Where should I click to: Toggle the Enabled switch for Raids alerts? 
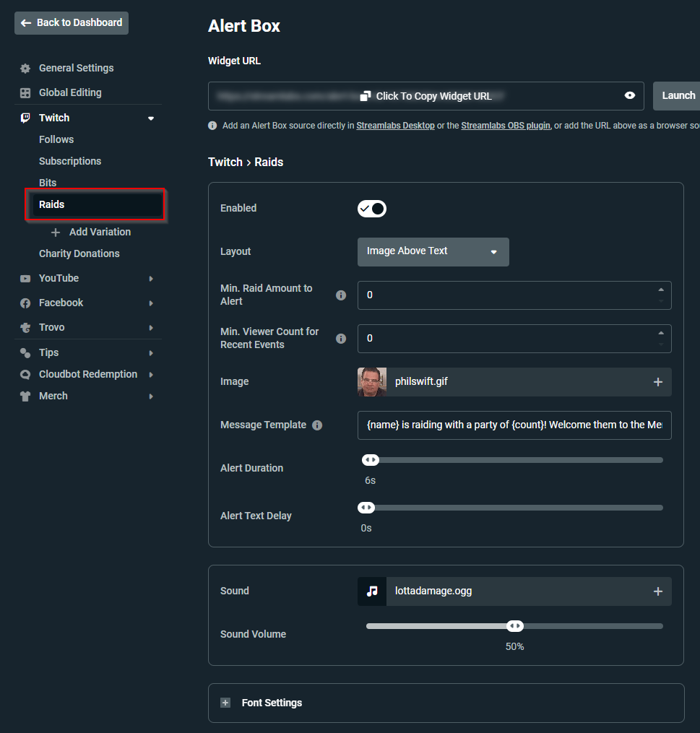(372, 209)
